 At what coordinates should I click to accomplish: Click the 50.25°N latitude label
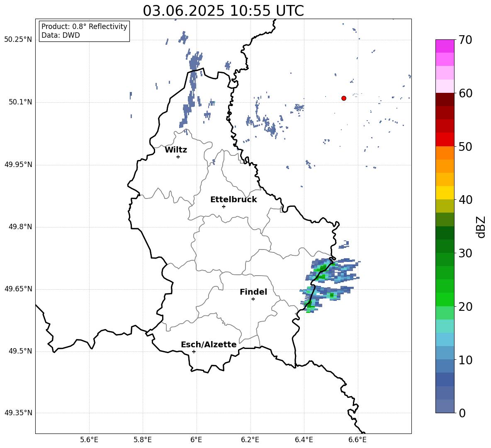[18, 40]
